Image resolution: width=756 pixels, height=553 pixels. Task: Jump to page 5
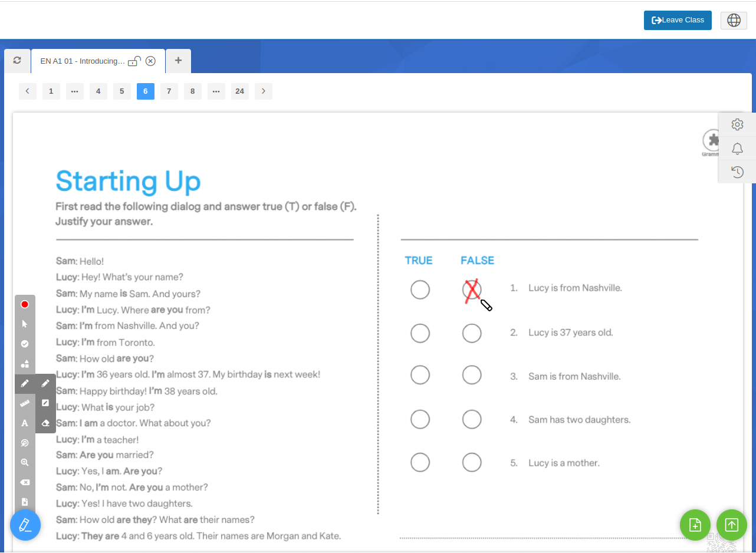pyautogui.click(x=122, y=91)
